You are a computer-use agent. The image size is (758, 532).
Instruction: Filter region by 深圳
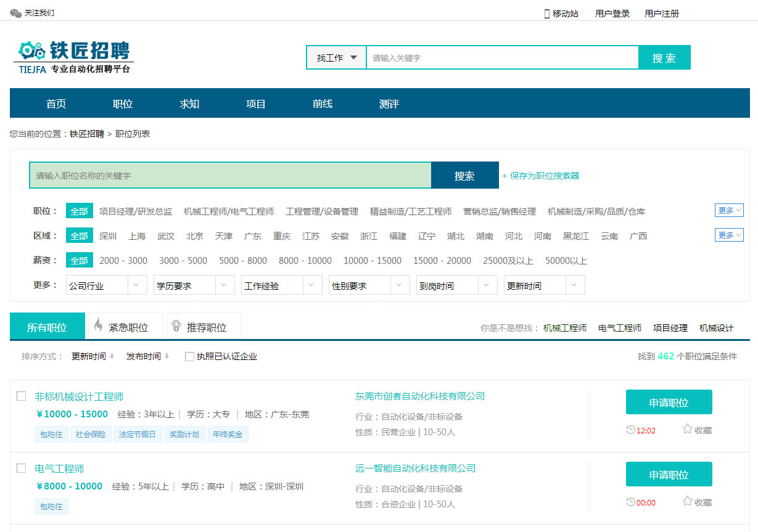108,235
